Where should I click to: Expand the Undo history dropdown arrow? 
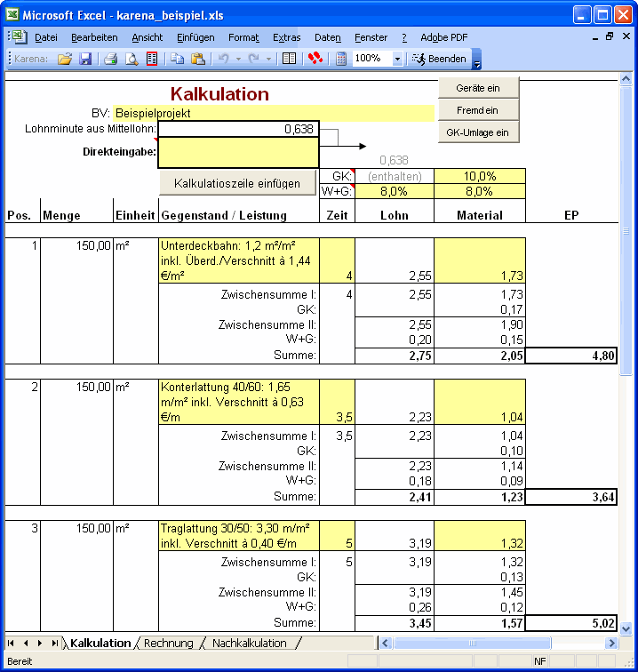click(x=238, y=59)
